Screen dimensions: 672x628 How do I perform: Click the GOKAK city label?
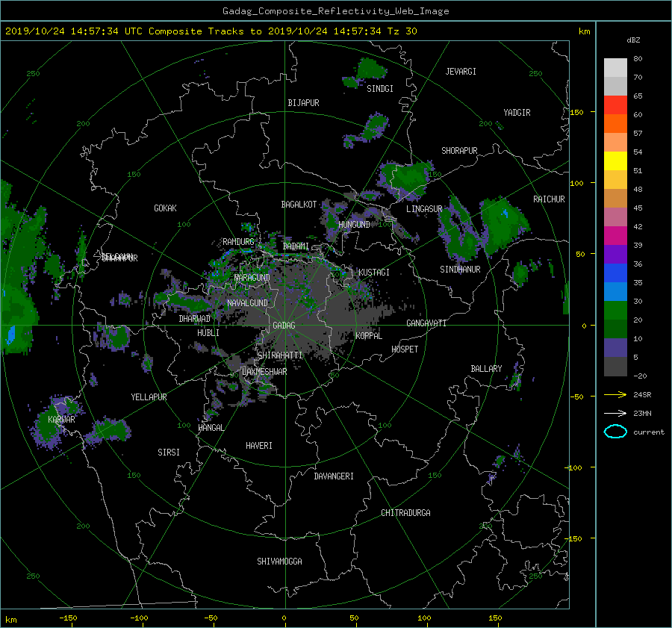166,208
